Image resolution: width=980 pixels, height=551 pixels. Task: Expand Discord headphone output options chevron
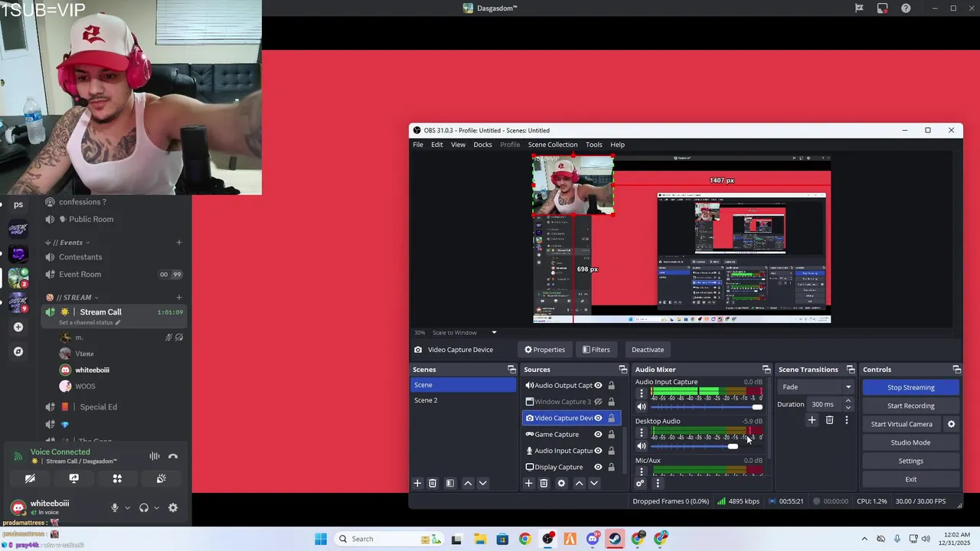click(157, 507)
